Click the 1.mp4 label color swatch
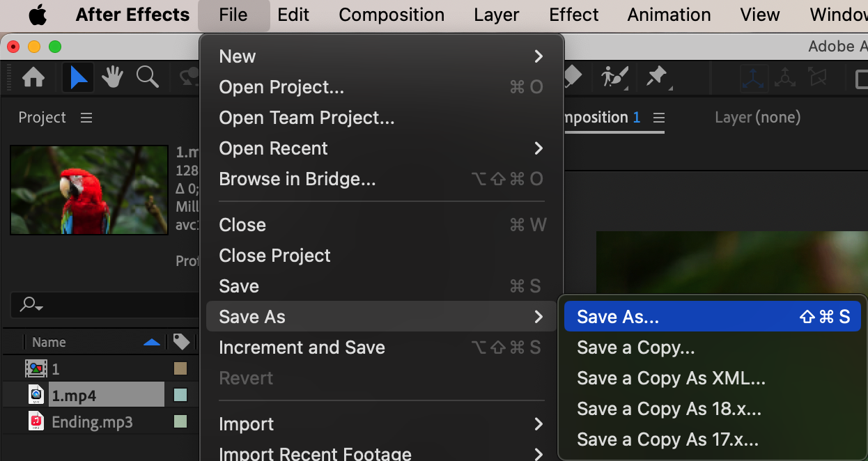The image size is (868, 461). 180,396
